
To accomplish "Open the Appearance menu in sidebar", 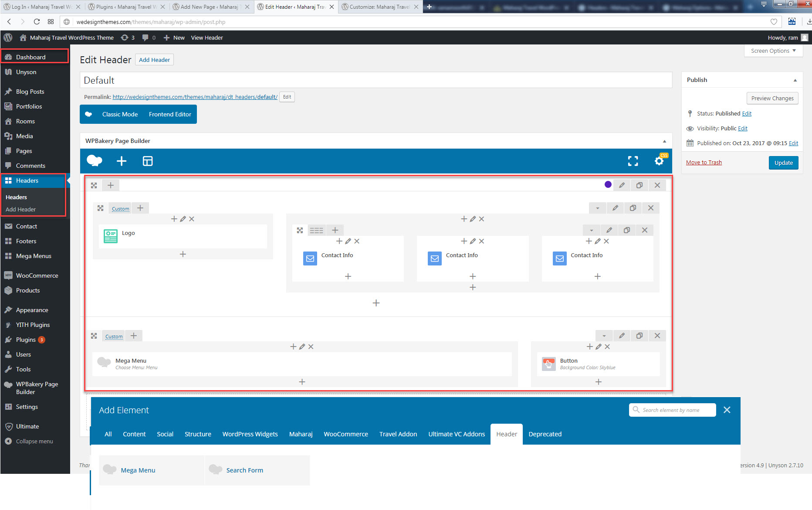I will click(x=32, y=310).
